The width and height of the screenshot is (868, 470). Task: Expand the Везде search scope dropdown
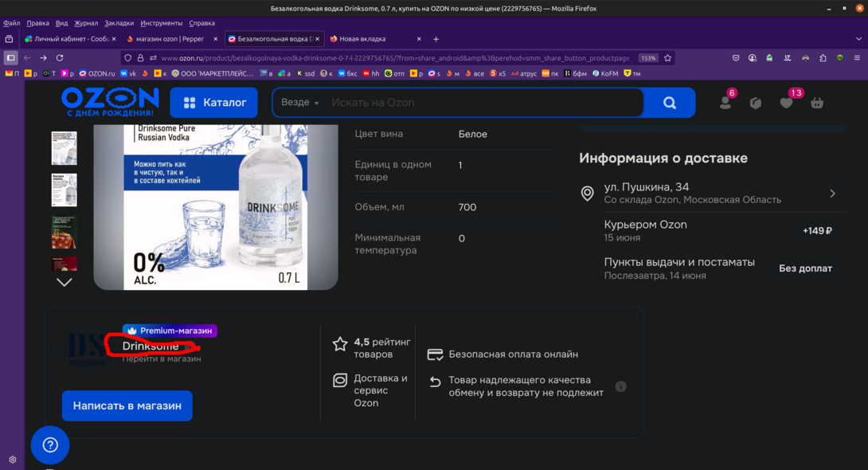pyautogui.click(x=299, y=103)
